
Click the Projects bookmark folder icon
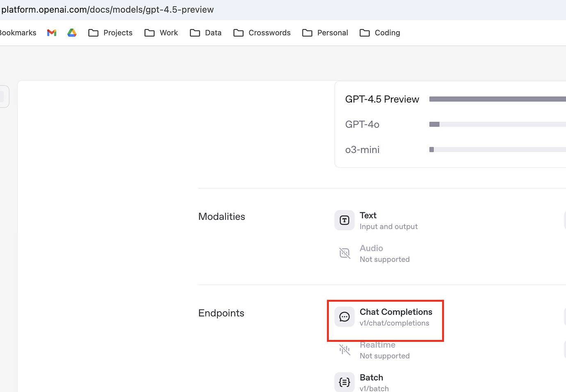coord(94,32)
